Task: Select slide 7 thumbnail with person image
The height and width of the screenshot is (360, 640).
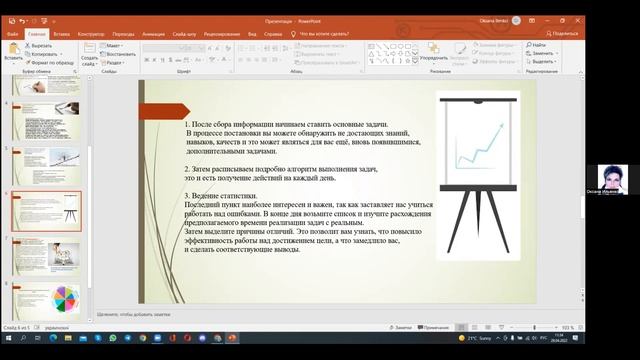Action: (46, 256)
